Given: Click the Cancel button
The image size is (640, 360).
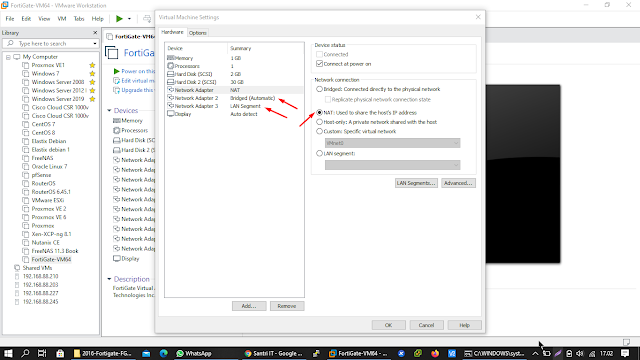Looking at the screenshot, I should [427, 325].
